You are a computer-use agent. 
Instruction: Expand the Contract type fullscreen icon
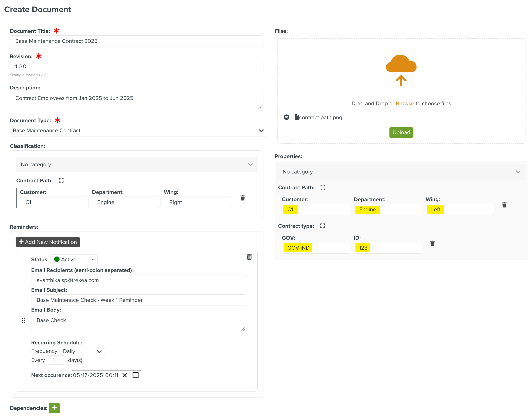click(x=322, y=226)
